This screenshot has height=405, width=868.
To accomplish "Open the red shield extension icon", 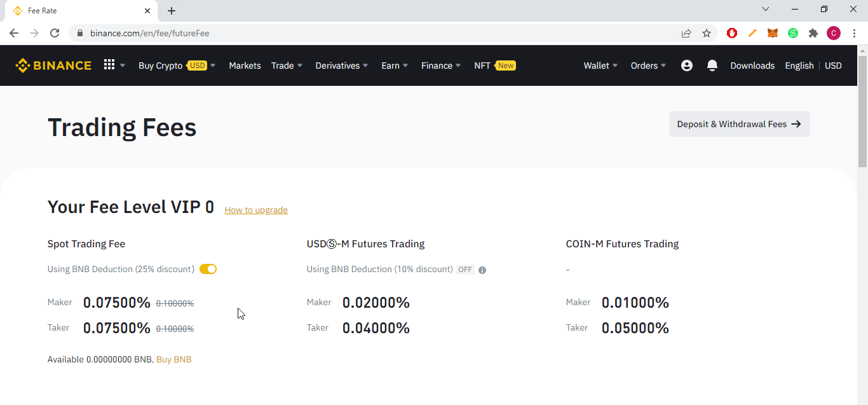I will (x=732, y=33).
